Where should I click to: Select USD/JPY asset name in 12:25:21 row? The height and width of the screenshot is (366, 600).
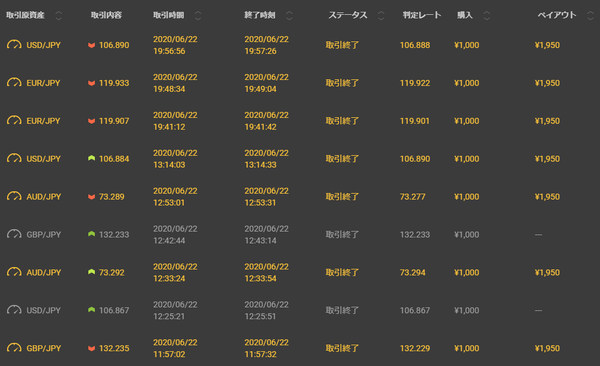pyautogui.click(x=44, y=310)
